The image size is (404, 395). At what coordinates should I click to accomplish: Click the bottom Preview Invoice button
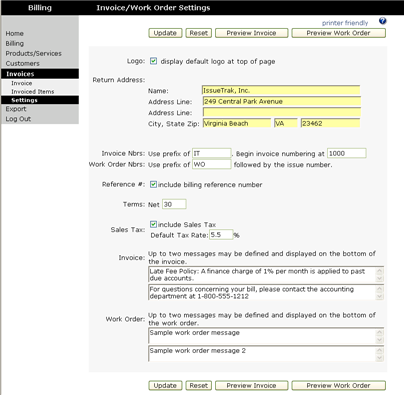251,385
